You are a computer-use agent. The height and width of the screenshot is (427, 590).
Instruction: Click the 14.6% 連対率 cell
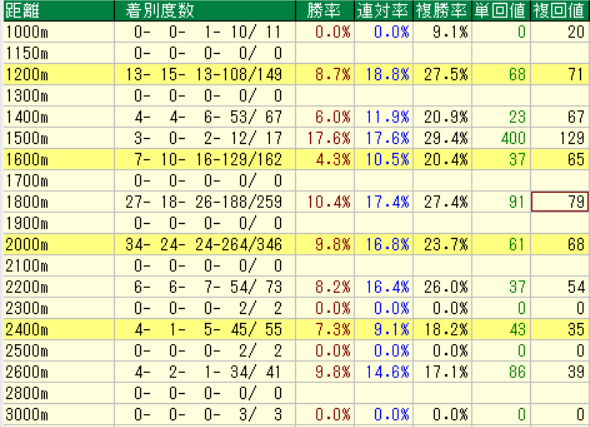point(383,372)
